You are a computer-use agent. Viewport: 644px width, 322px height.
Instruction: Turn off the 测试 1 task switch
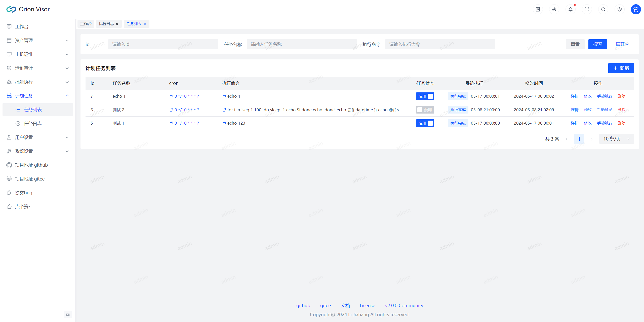(425, 123)
